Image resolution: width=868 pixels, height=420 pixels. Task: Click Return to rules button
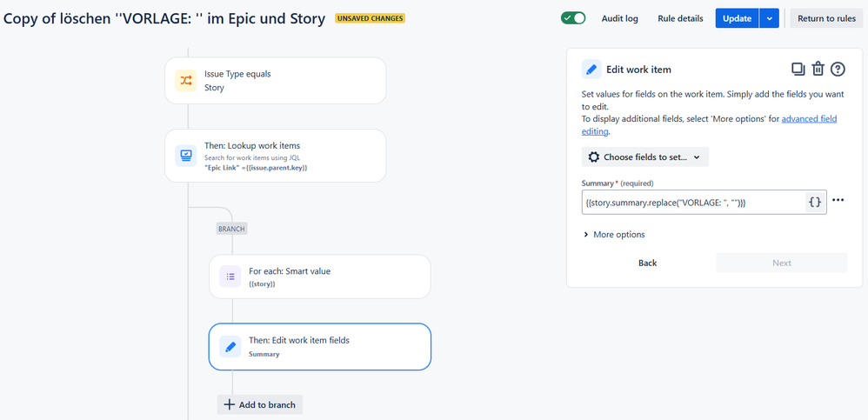[826, 18]
